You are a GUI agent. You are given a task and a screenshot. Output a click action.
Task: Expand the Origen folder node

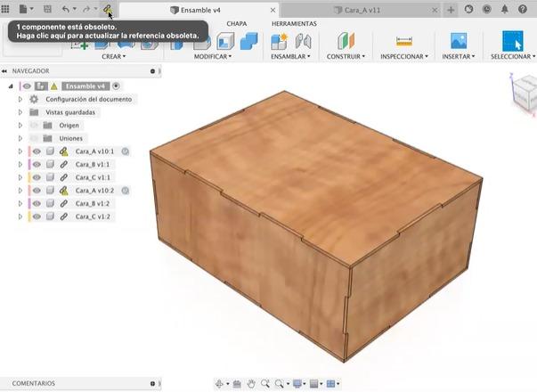pos(20,126)
